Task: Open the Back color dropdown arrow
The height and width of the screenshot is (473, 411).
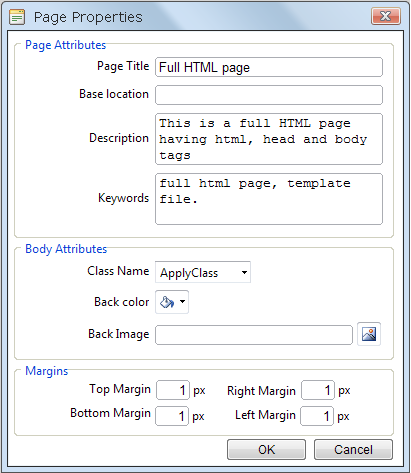Action: (x=182, y=302)
